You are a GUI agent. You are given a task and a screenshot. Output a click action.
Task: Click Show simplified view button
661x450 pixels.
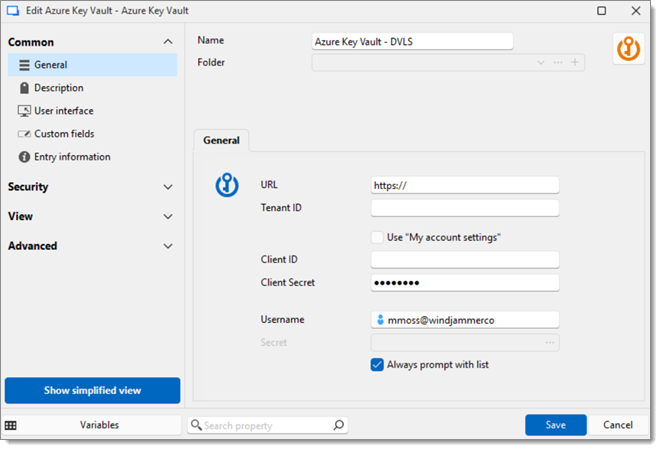click(92, 391)
